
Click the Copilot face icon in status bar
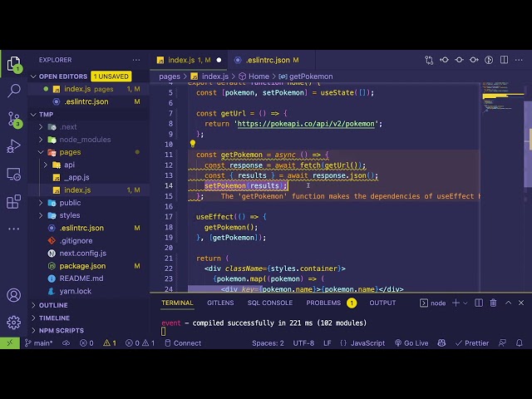click(x=441, y=343)
